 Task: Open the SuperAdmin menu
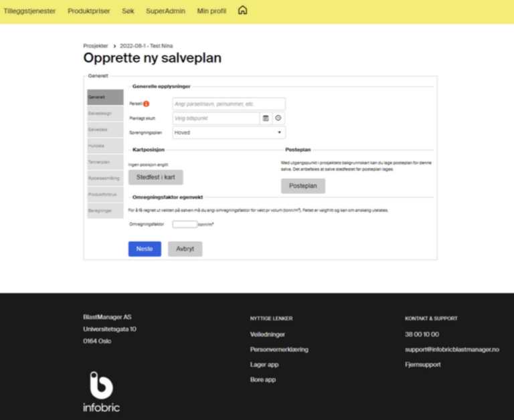coord(166,11)
